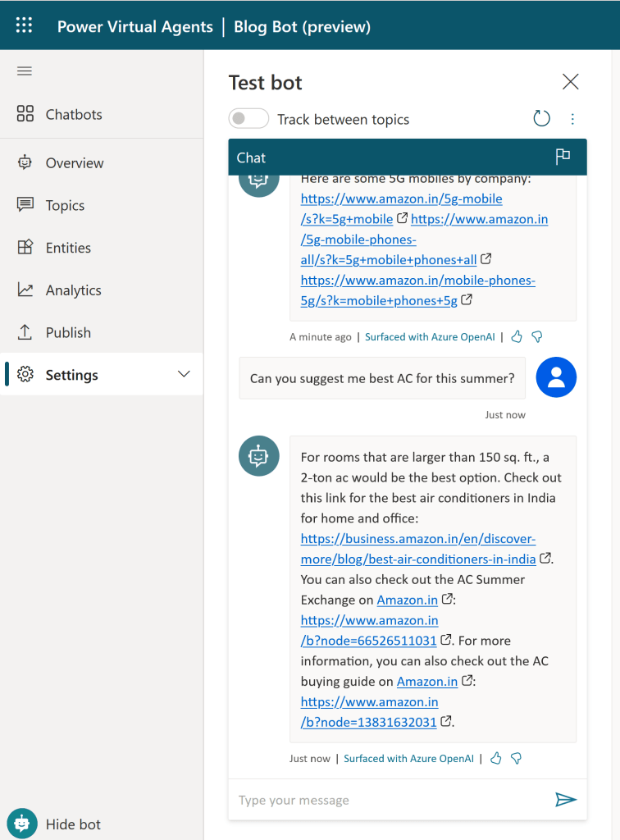Thumbs down the latest AC bot response
Viewport: 620px width, 840px height.
(x=517, y=759)
